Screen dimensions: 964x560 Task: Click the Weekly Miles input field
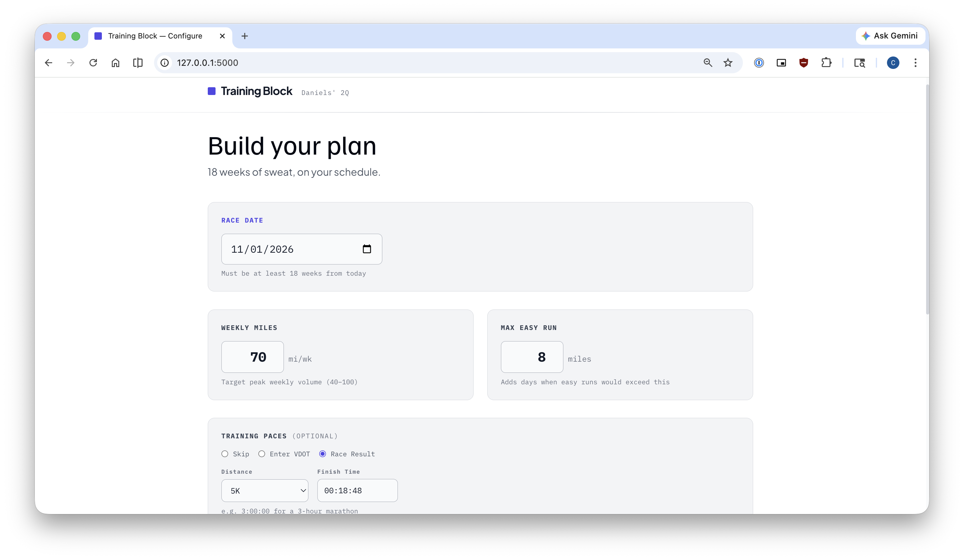252,357
